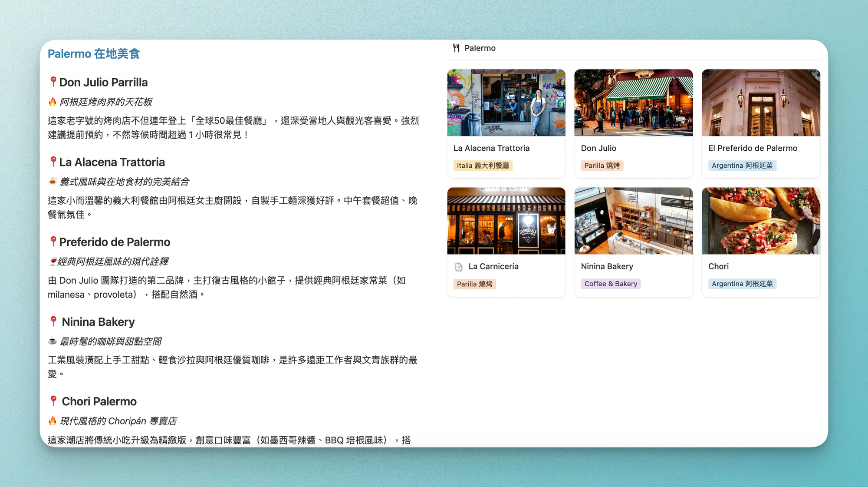Click the pin icon beside Chori Palermo heading
The height and width of the screenshot is (487, 868).
pyautogui.click(x=53, y=401)
